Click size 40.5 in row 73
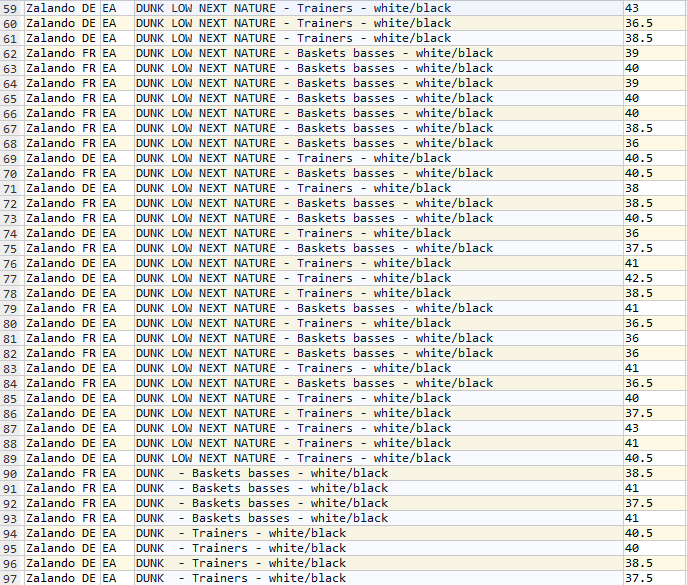This screenshot has width=687, height=585. click(655, 218)
